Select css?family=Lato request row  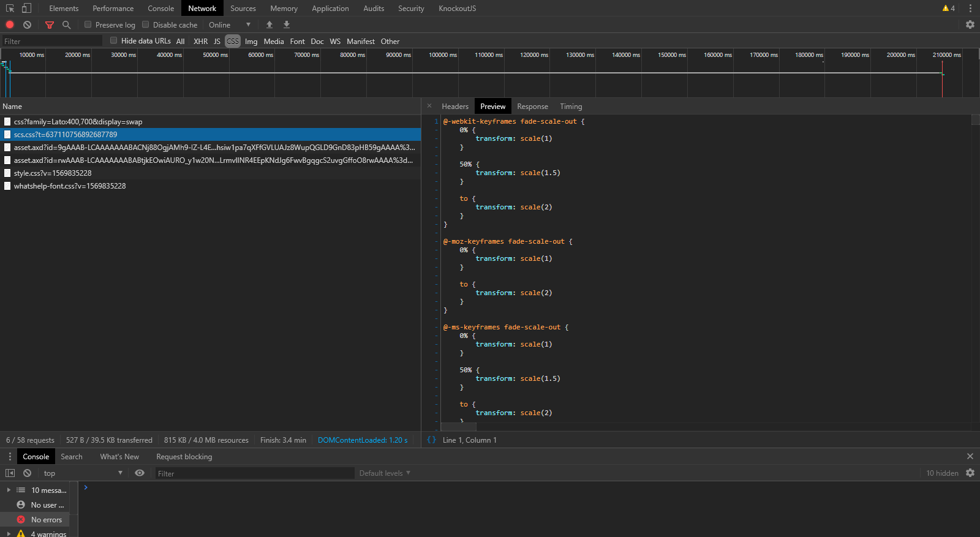(210, 121)
